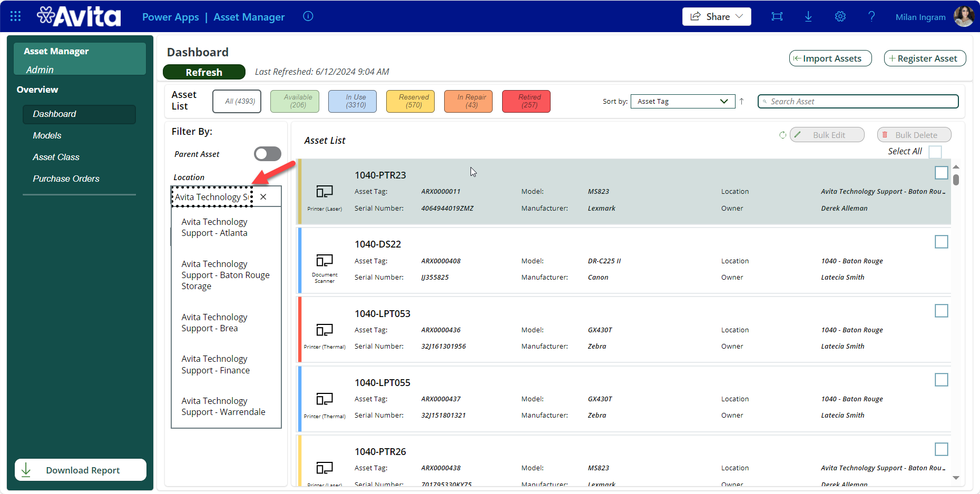Filter by orange In Repair (43) chip

[x=468, y=101]
